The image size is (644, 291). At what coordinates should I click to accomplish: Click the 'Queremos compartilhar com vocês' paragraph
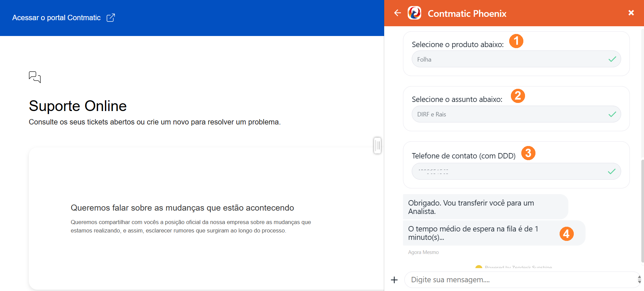[x=191, y=226]
